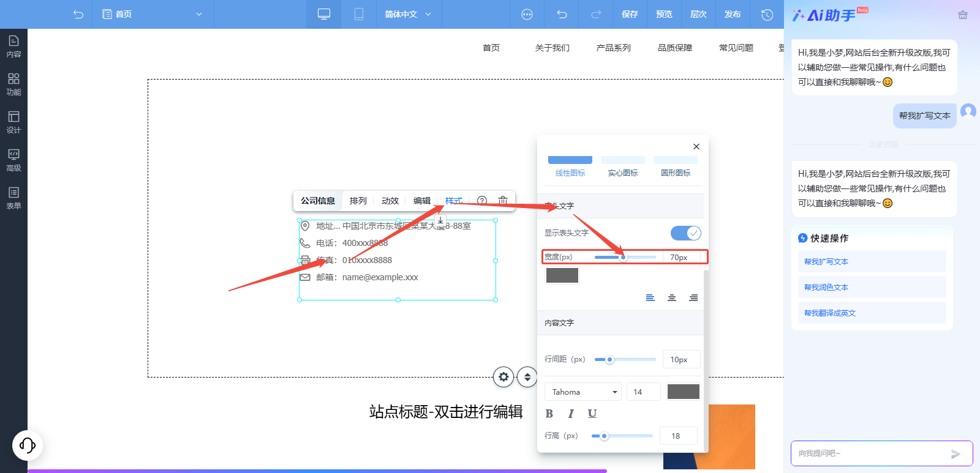Switch to desktop preview mode icon

pyautogui.click(x=324, y=14)
